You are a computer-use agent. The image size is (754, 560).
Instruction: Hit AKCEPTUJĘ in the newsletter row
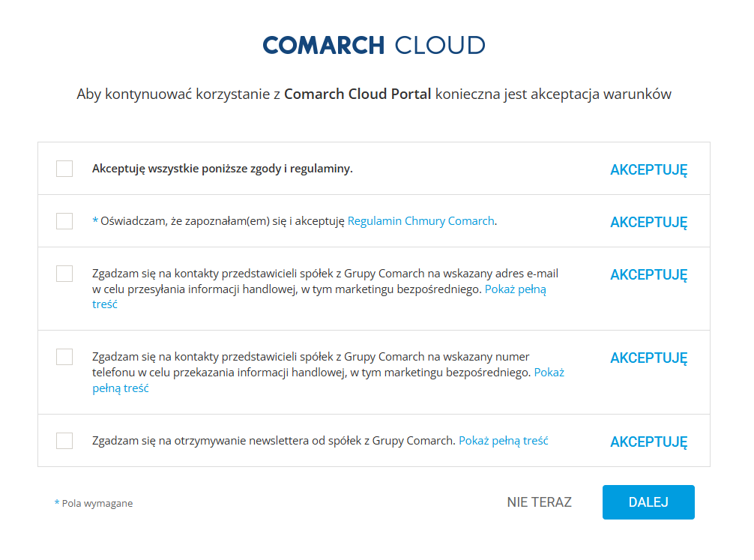[x=648, y=442]
